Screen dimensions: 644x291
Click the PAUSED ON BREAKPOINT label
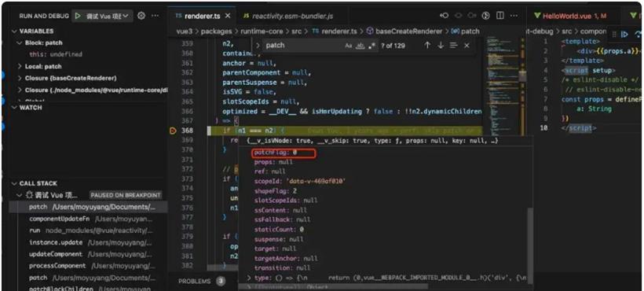126,195
